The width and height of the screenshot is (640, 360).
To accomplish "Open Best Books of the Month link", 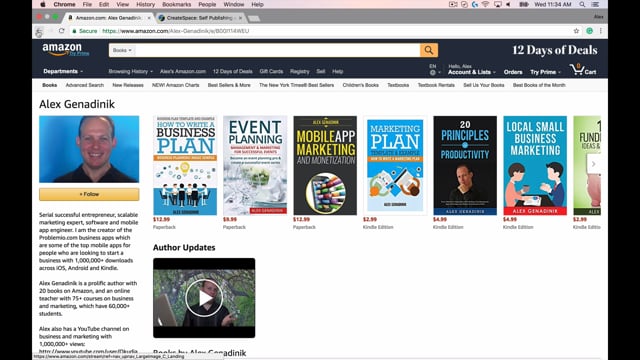I will coord(539,85).
